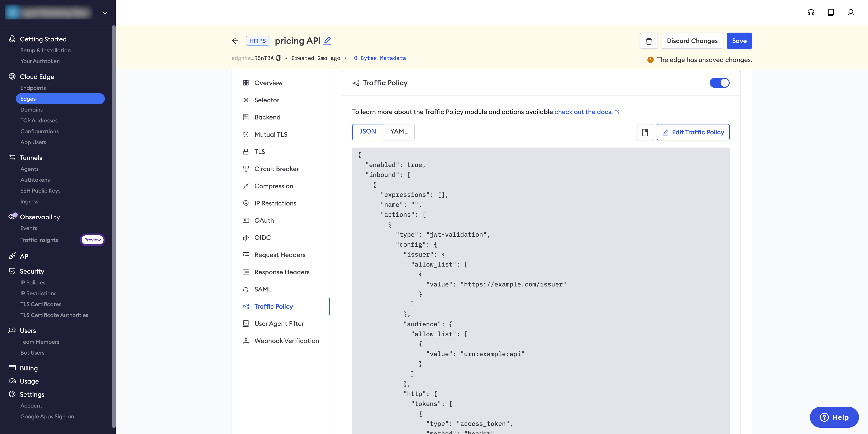
Task: Click Edit Traffic Policy button
Action: [693, 132]
